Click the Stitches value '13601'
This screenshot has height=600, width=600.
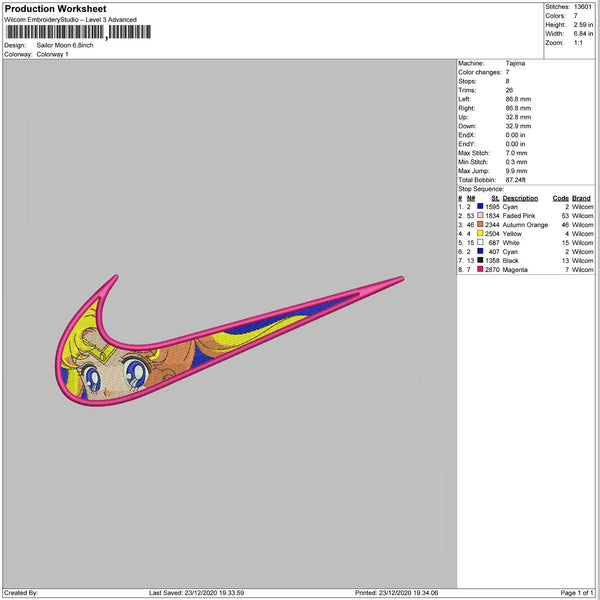(x=583, y=7)
